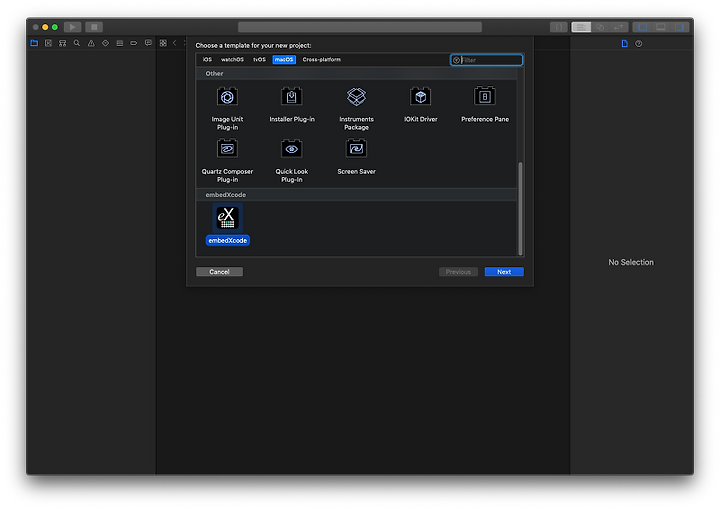
Task: Open the code review braces button
Action: pyautogui.click(x=559, y=27)
